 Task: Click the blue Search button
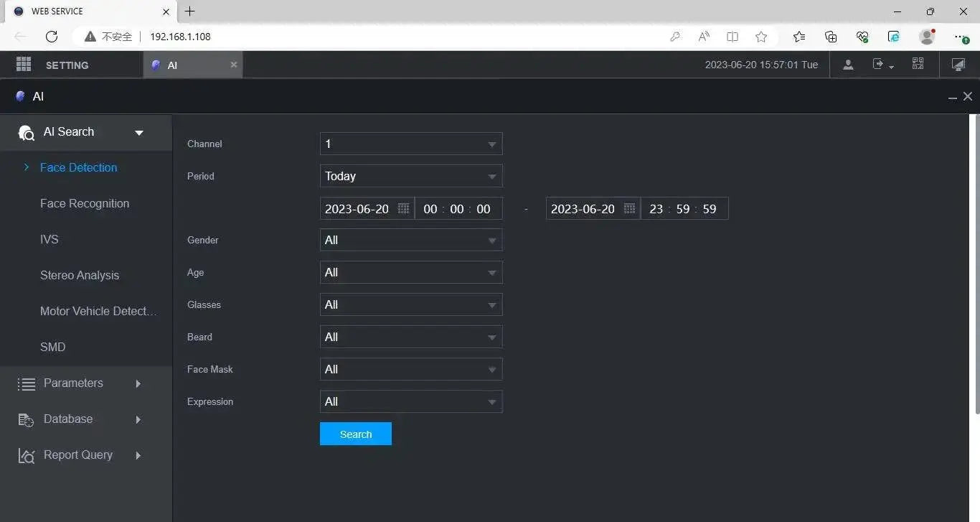(356, 434)
